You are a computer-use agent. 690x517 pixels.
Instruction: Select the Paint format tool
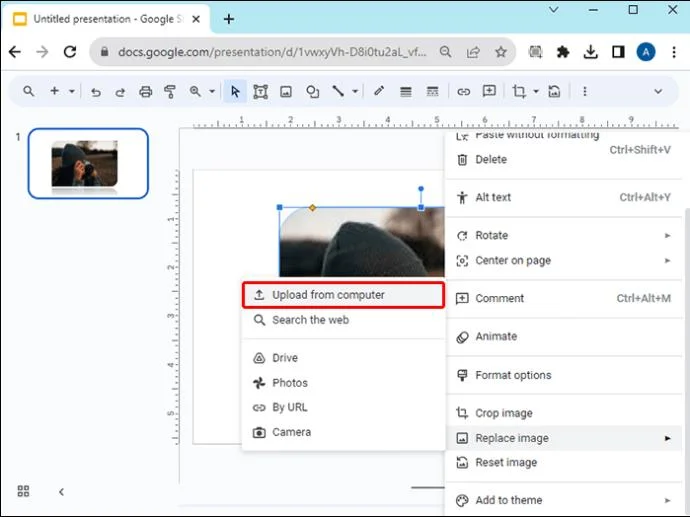pyautogui.click(x=171, y=92)
